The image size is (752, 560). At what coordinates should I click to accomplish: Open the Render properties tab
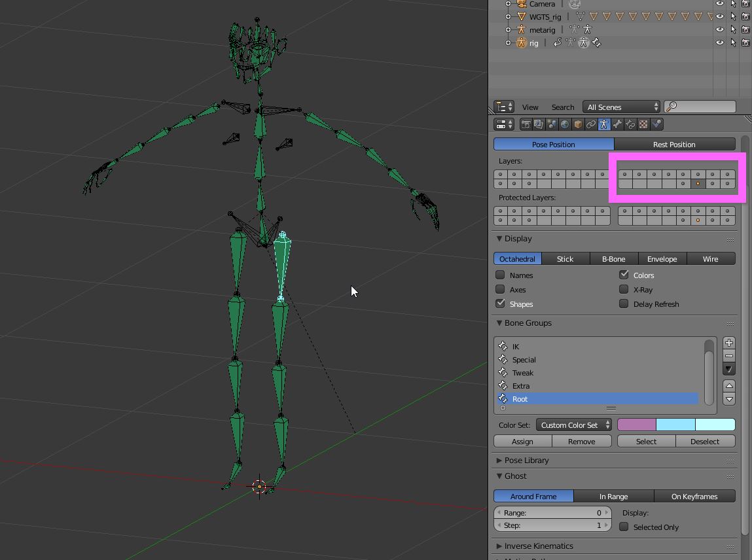[x=526, y=124]
